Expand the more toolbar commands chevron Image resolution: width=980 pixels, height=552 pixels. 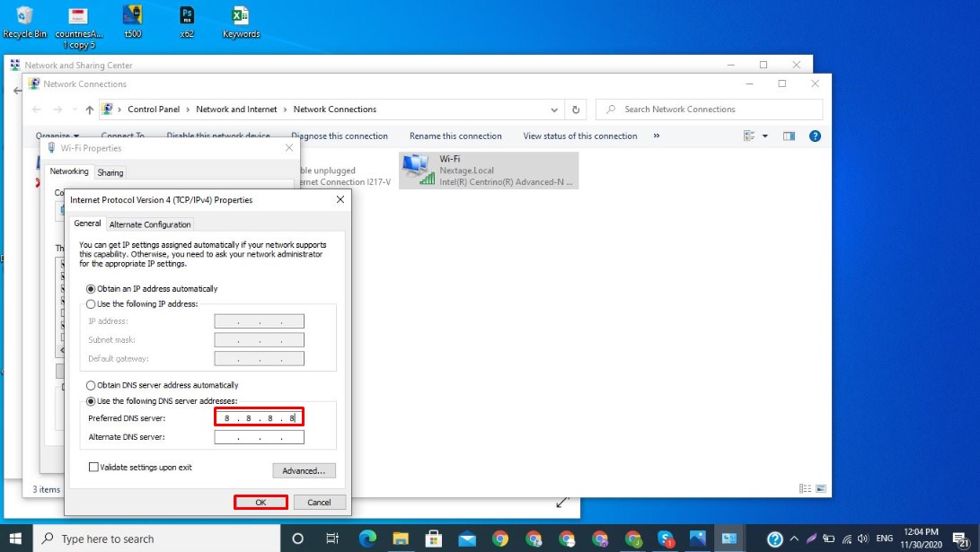point(657,136)
